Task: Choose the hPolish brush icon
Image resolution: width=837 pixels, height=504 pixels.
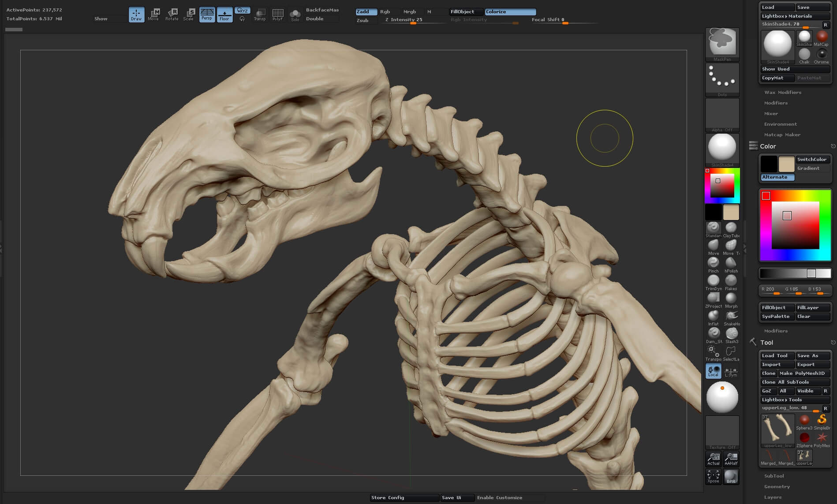Action: pos(731,265)
